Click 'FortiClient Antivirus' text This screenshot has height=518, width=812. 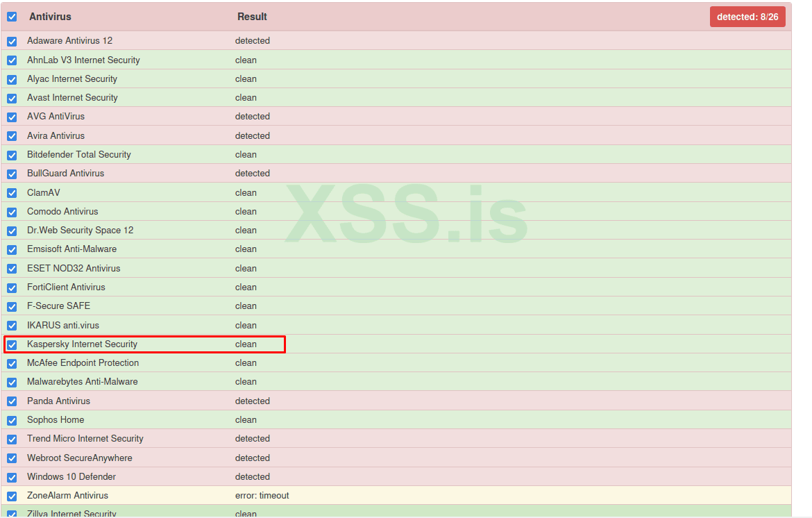click(x=67, y=287)
